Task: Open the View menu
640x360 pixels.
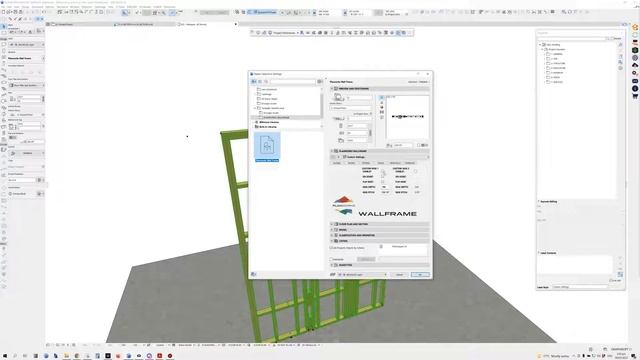Action: coord(17,7)
